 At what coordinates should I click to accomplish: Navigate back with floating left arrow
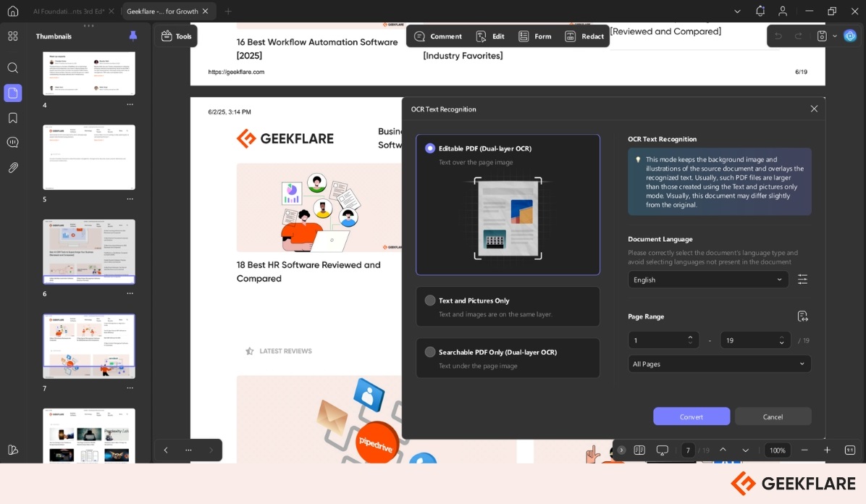coord(166,450)
